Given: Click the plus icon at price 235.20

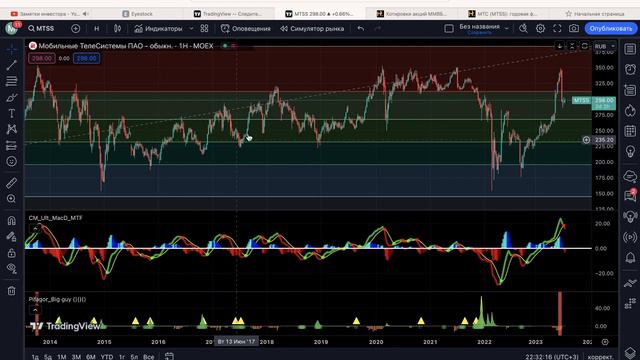Looking at the screenshot, I should pyautogui.click(x=586, y=140).
